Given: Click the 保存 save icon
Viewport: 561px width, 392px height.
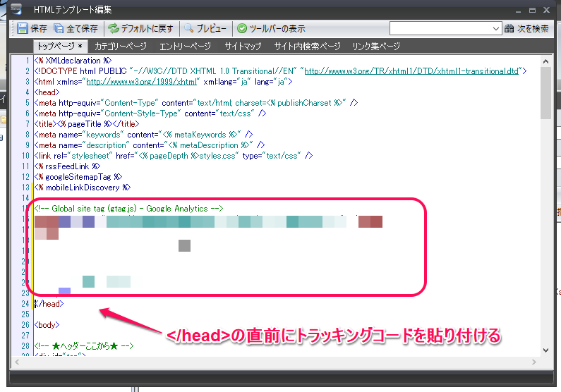Looking at the screenshot, I should click(x=23, y=29).
